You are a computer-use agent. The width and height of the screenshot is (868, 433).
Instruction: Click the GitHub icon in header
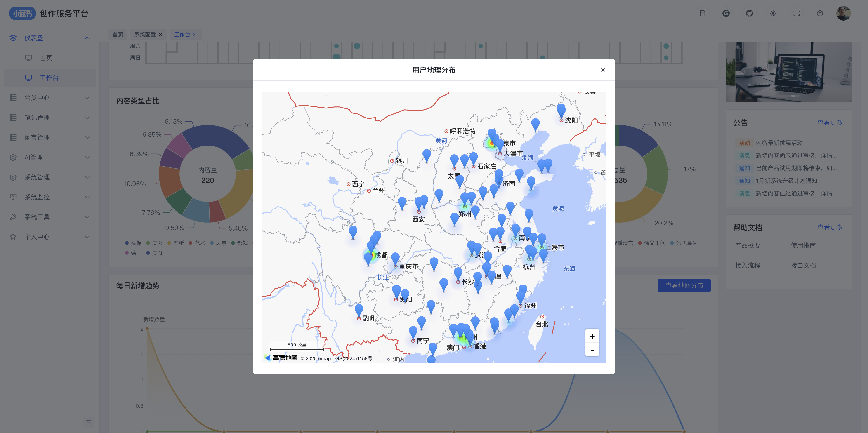tap(749, 14)
